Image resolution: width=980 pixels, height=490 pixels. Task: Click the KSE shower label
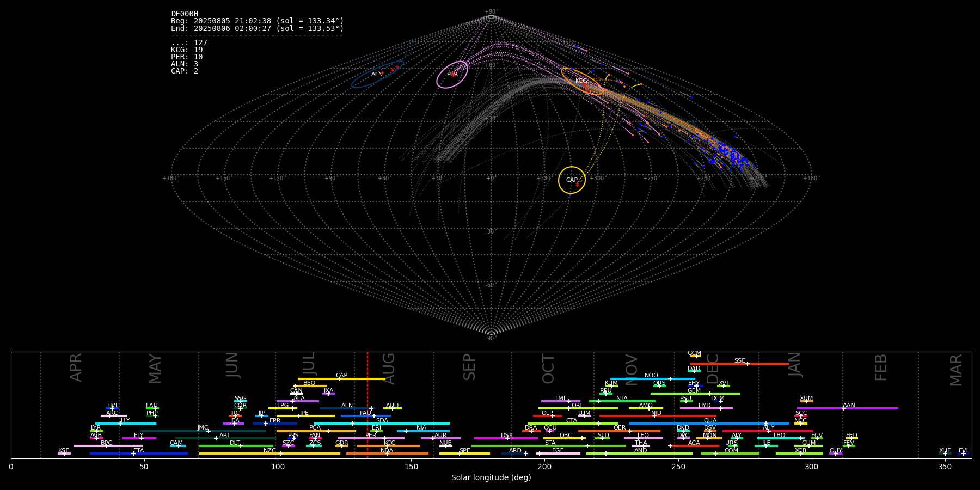[64, 451]
